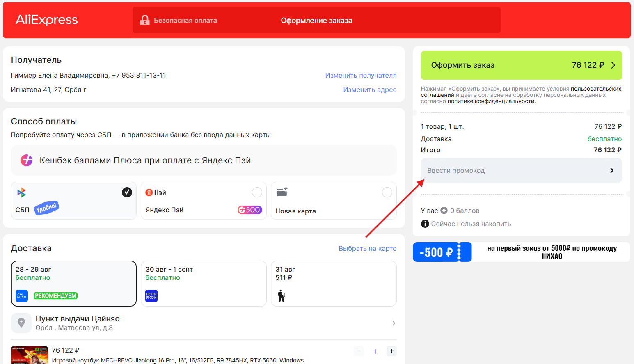Open политике конфиденциальности link

coord(491,101)
